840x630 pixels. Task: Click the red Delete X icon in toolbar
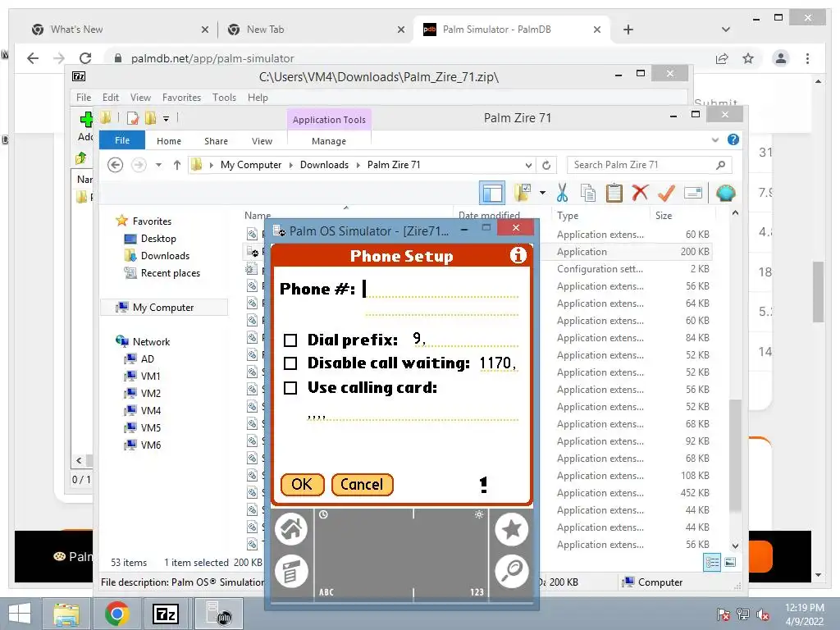(x=640, y=193)
